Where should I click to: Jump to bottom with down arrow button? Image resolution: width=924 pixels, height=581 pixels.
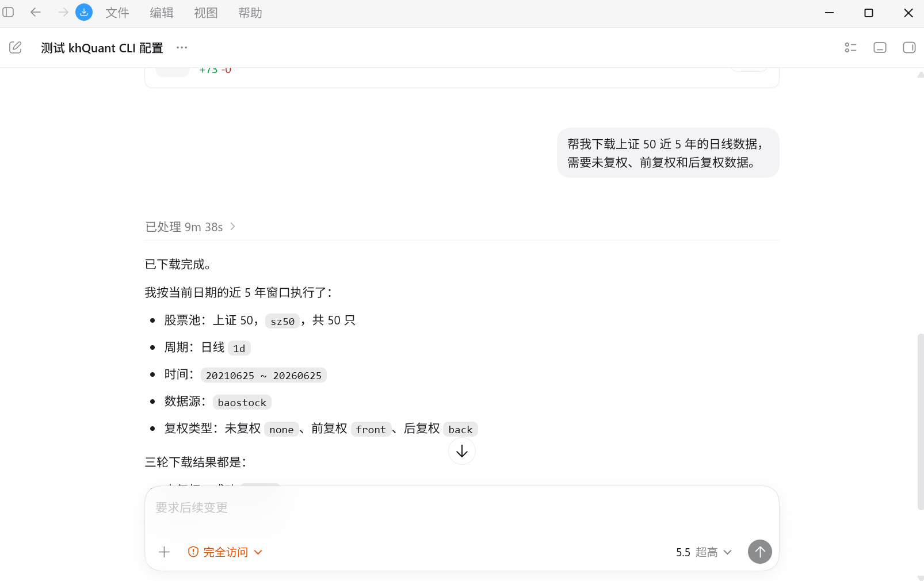pyautogui.click(x=462, y=452)
